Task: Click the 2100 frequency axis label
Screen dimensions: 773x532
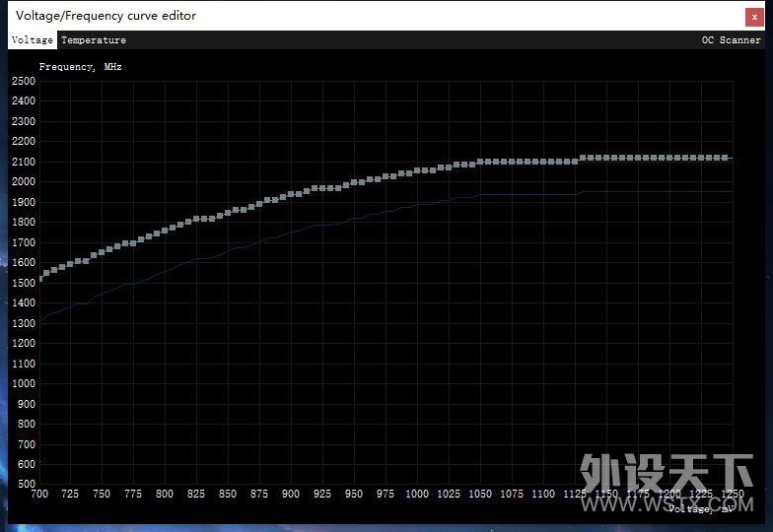Action: coord(24,162)
